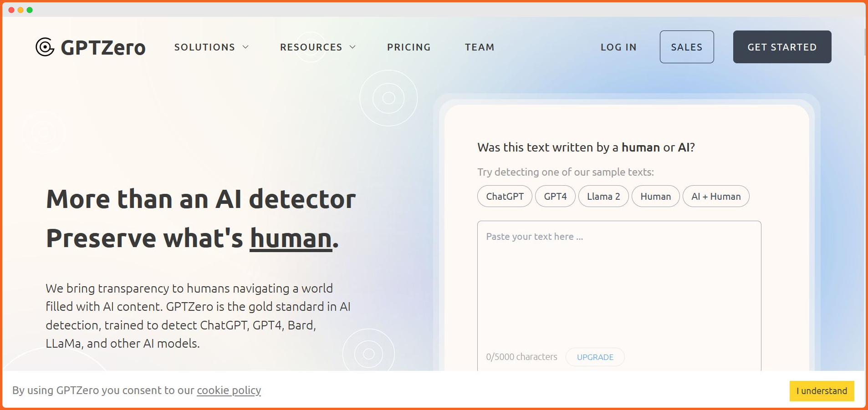Expand the Resources dropdown chevron

pyautogui.click(x=352, y=47)
